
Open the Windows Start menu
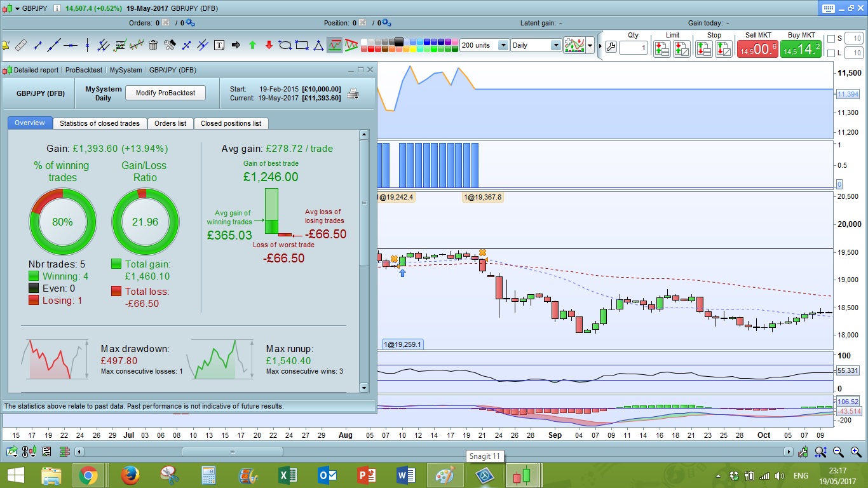[x=15, y=475]
